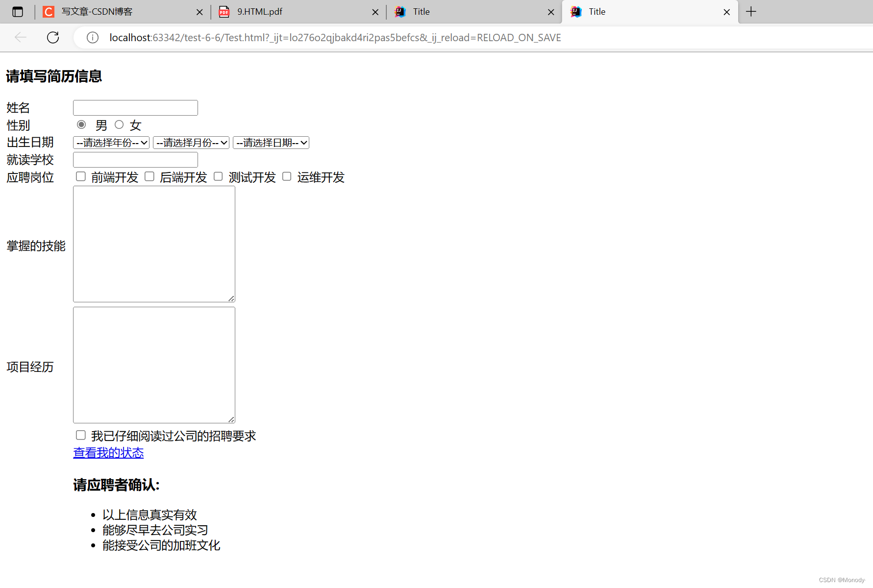The height and width of the screenshot is (588, 873).
Task: Click the CSDN favicon on first tab
Action: pos(49,12)
